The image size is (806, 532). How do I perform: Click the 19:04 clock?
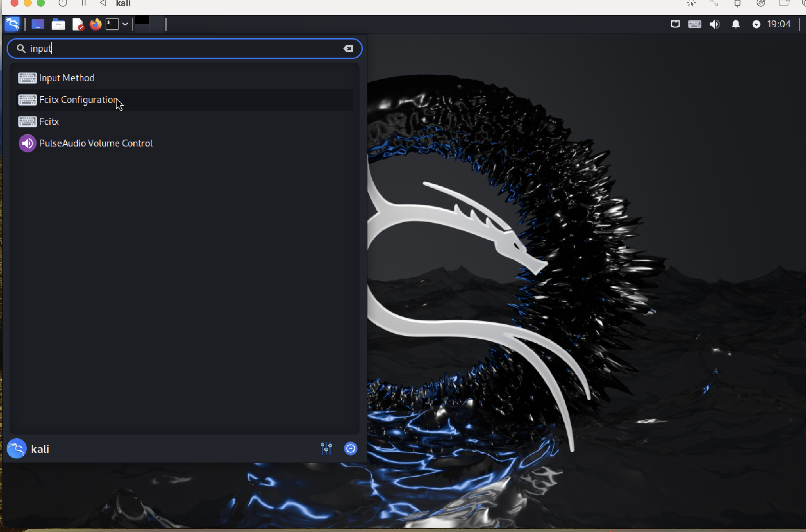pyautogui.click(x=779, y=24)
